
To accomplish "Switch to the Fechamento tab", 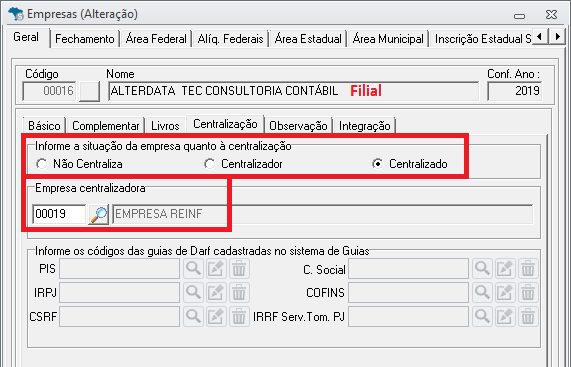I will tap(85, 39).
